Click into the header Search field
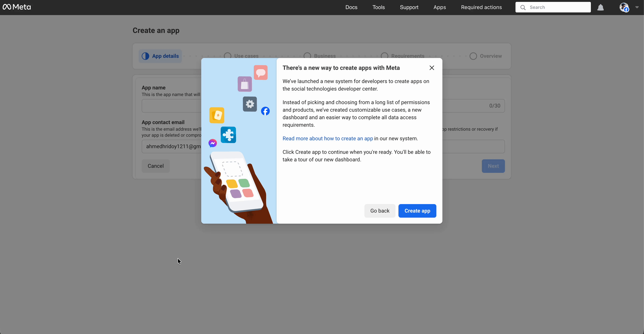The height and width of the screenshot is (334, 644). click(x=558, y=7)
